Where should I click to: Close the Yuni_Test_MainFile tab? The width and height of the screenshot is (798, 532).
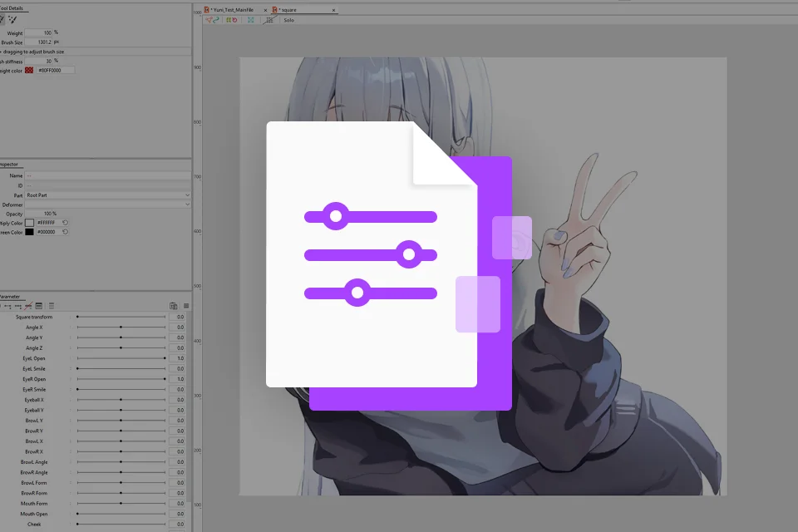pyautogui.click(x=265, y=10)
